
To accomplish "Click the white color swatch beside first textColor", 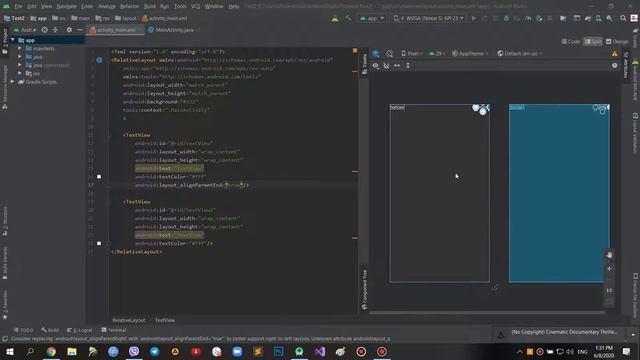I will coord(99,177).
